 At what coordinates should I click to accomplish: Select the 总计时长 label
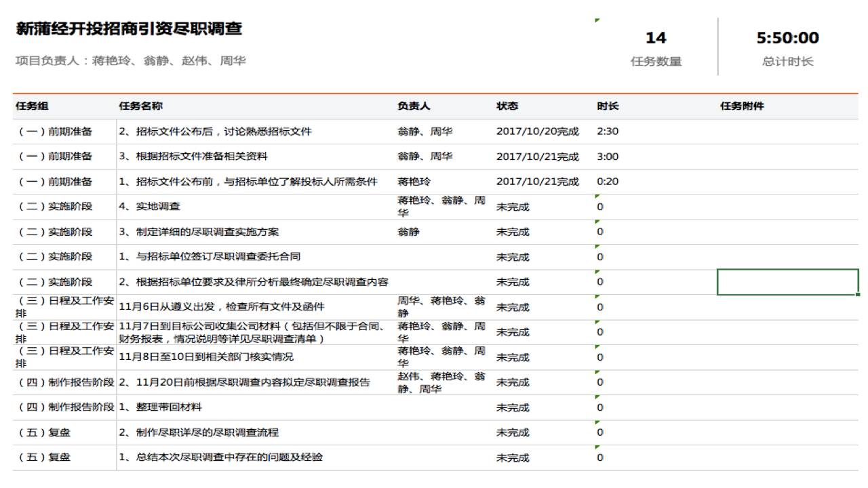pyautogui.click(x=787, y=62)
